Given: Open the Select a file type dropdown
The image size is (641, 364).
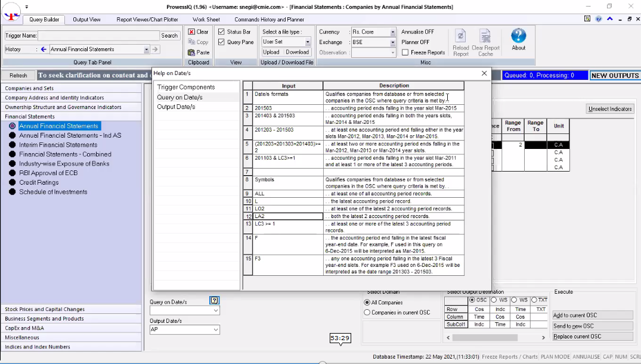Looking at the screenshot, I should (308, 42).
